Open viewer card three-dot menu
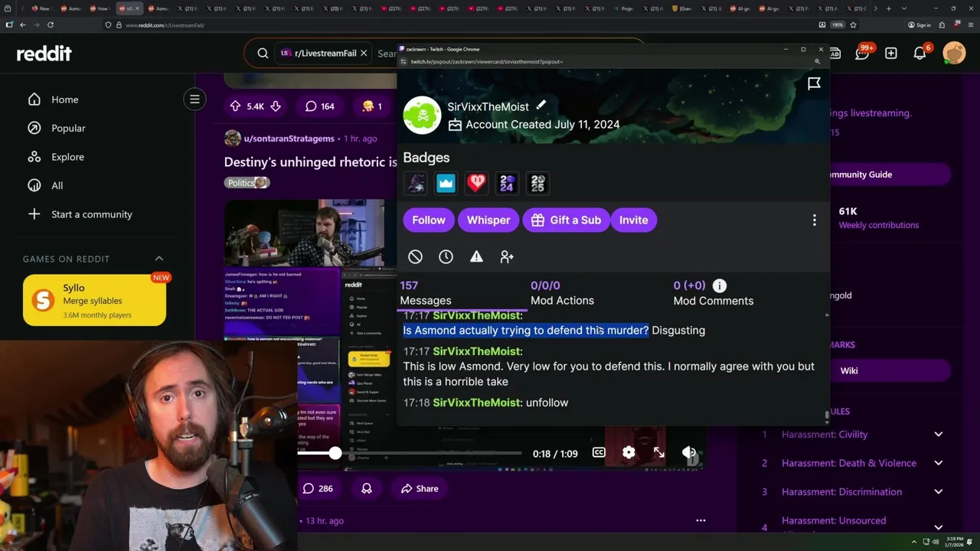This screenshot has height=551, width=980. pyautogui.click(x=814, y=220)
